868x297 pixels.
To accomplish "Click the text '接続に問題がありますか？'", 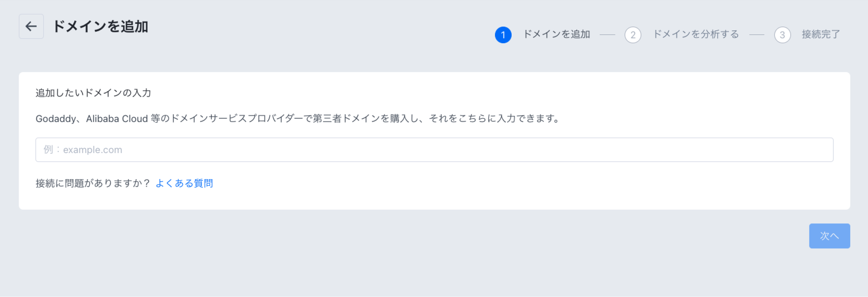I will pos(93,183).
